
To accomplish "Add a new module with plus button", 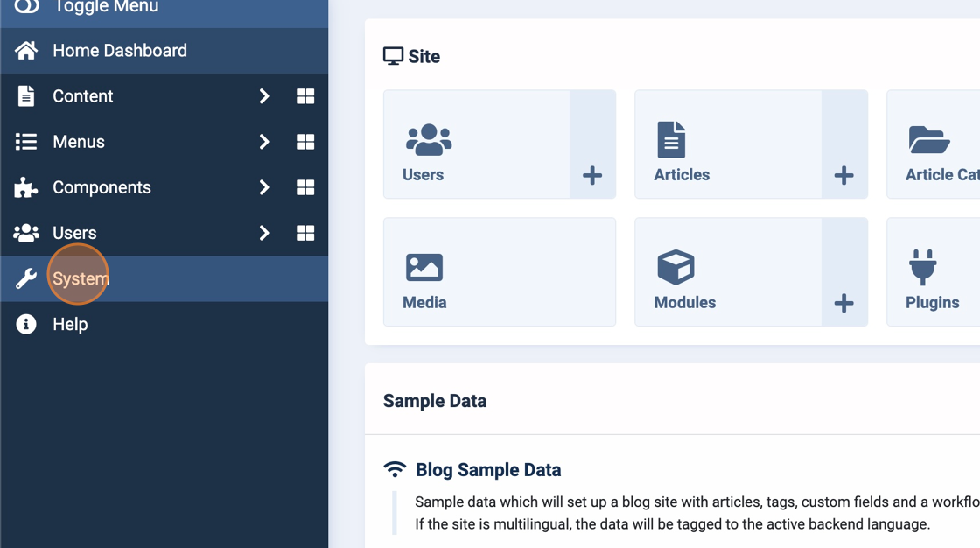I will (x=843, y=303).
